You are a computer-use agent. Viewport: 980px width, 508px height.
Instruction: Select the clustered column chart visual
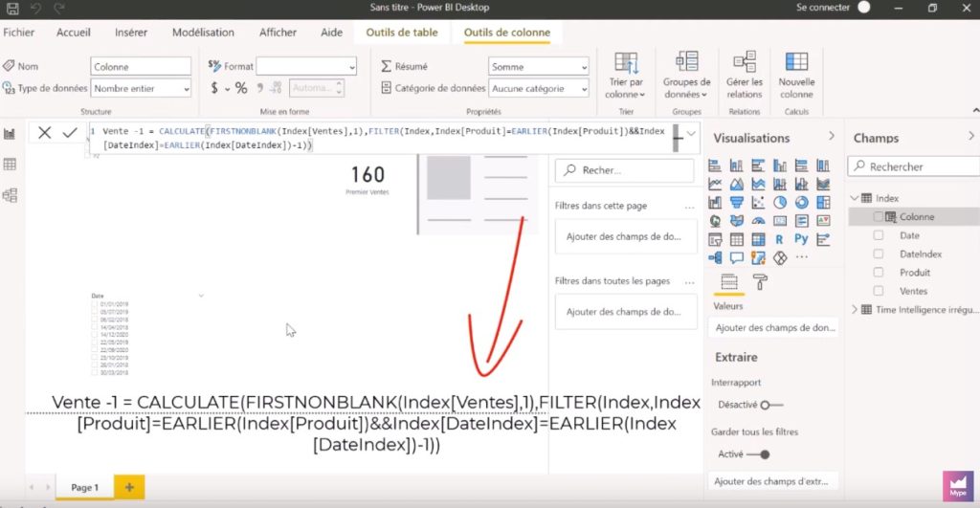(x=780, y=166)
